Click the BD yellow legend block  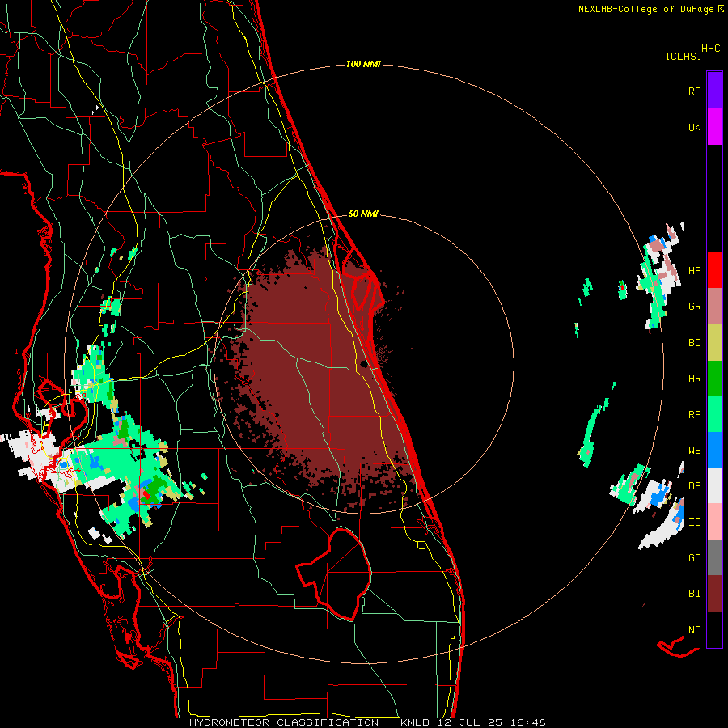[x=714, y=343]
